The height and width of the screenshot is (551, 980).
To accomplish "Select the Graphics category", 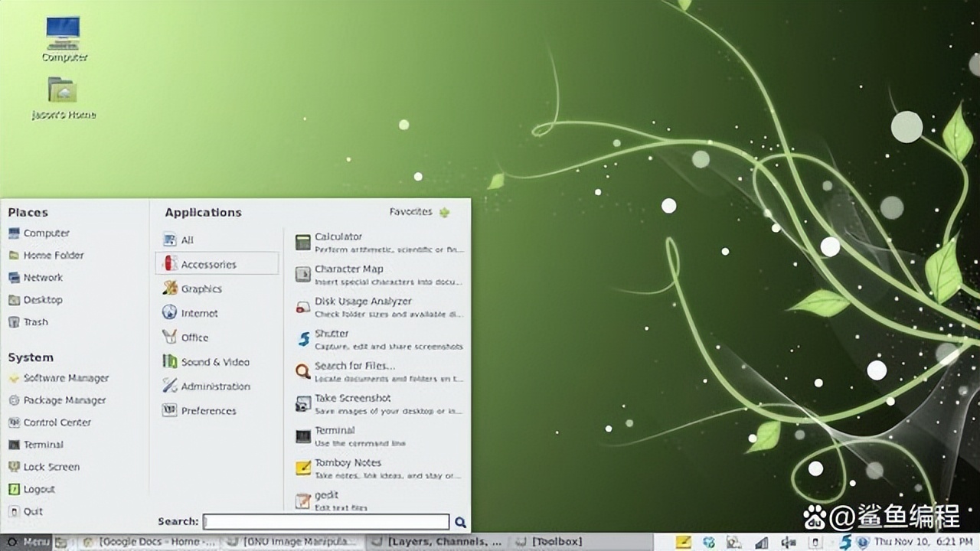I will coord(202,289).
